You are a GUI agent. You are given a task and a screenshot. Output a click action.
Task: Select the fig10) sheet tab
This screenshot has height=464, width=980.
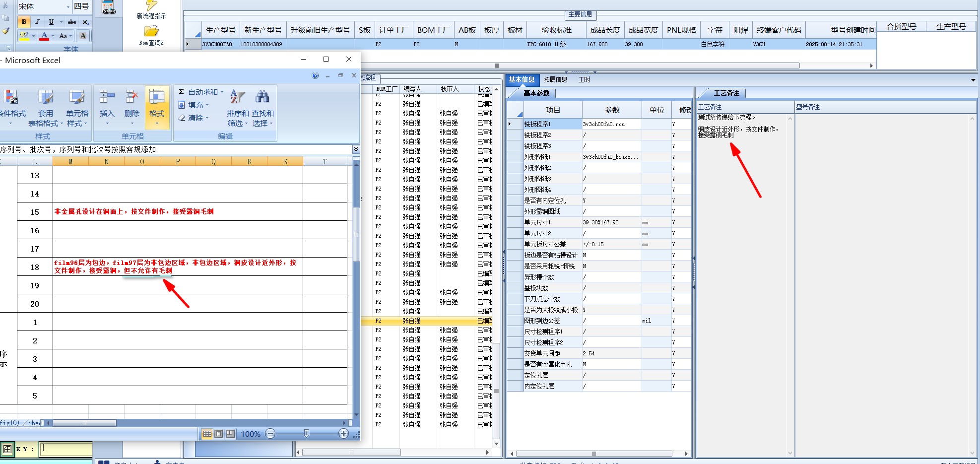(x=9, y=423)
